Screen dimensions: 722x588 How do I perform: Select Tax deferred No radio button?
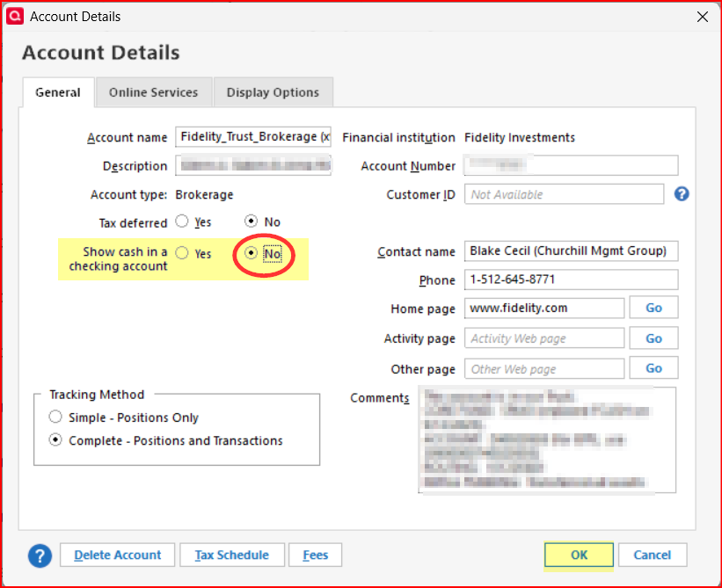251,221
